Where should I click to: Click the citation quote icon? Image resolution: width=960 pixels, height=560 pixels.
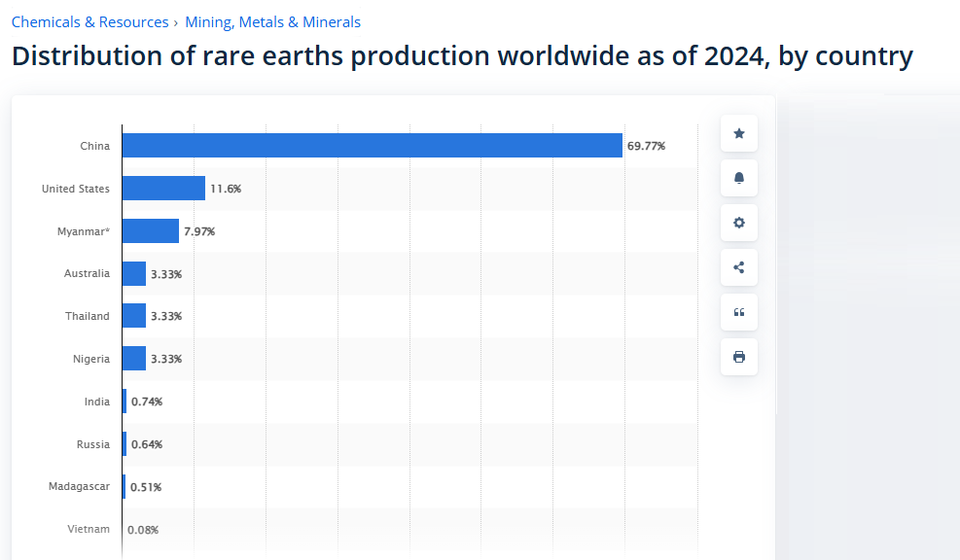[x=738, y=312]
